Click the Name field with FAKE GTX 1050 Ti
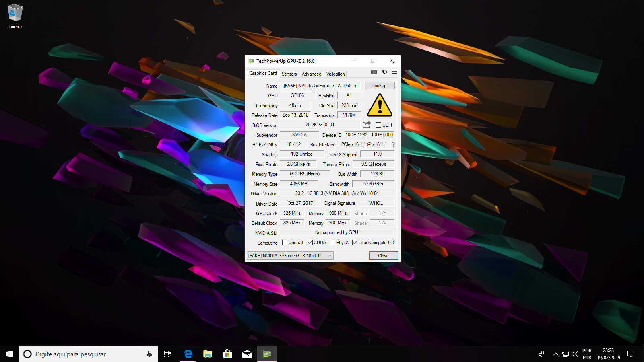 (x=320, y=86)
